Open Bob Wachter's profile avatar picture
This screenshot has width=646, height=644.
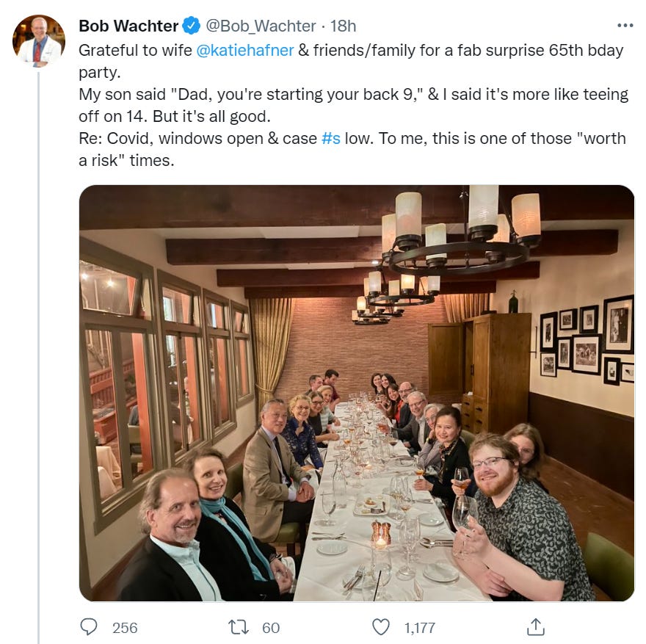point(39,41)
